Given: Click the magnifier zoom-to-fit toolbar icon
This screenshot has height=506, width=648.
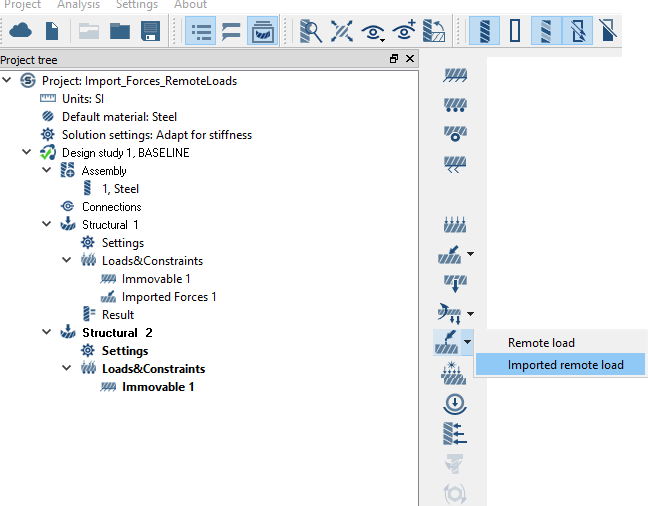Looking at the screenshot, I should [311, 31].
